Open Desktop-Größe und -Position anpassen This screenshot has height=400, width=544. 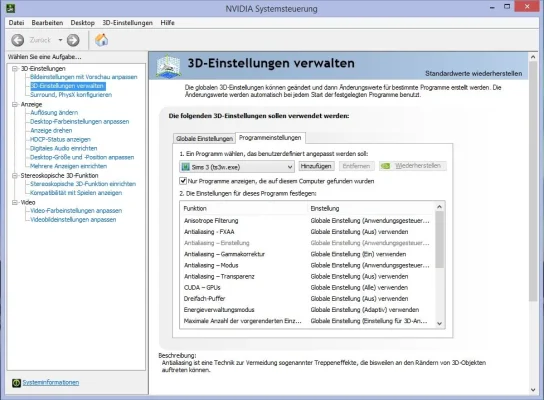pyautogui.click(x=82, y=157)
